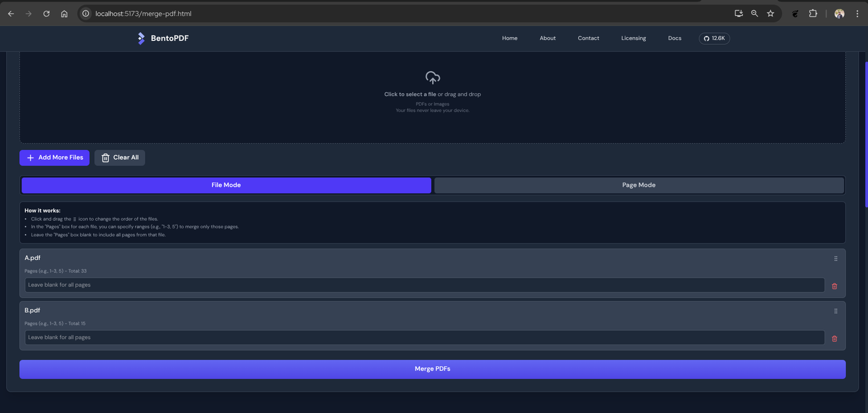Reload the page with the refresh icon
The height and width of the screenshot is (413, 868).
[46, 13]
